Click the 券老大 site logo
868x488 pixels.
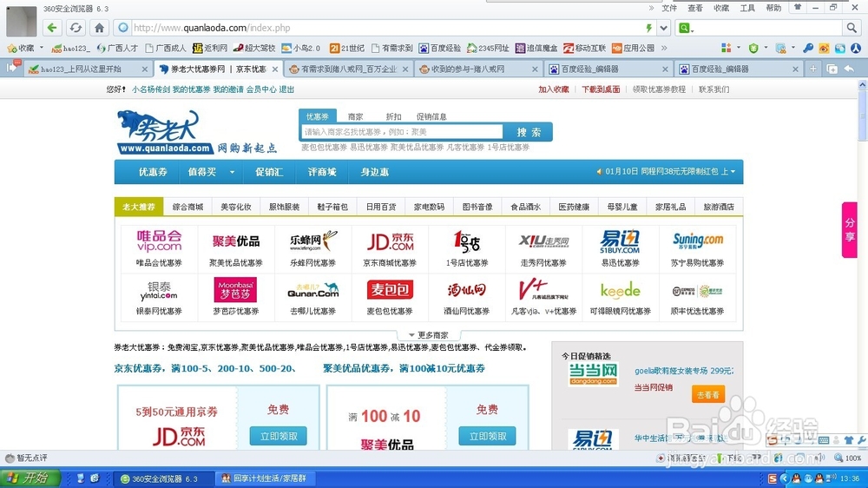166,132
